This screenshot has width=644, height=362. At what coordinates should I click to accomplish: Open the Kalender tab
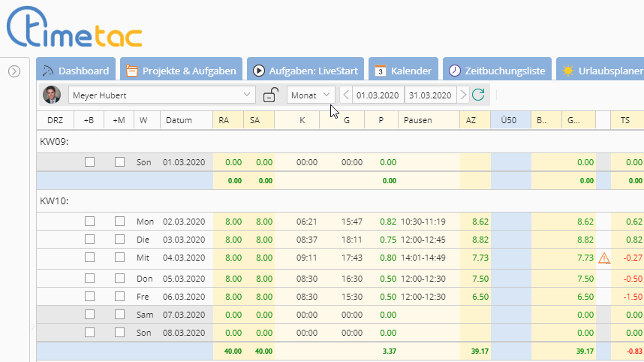click(403, 71)
